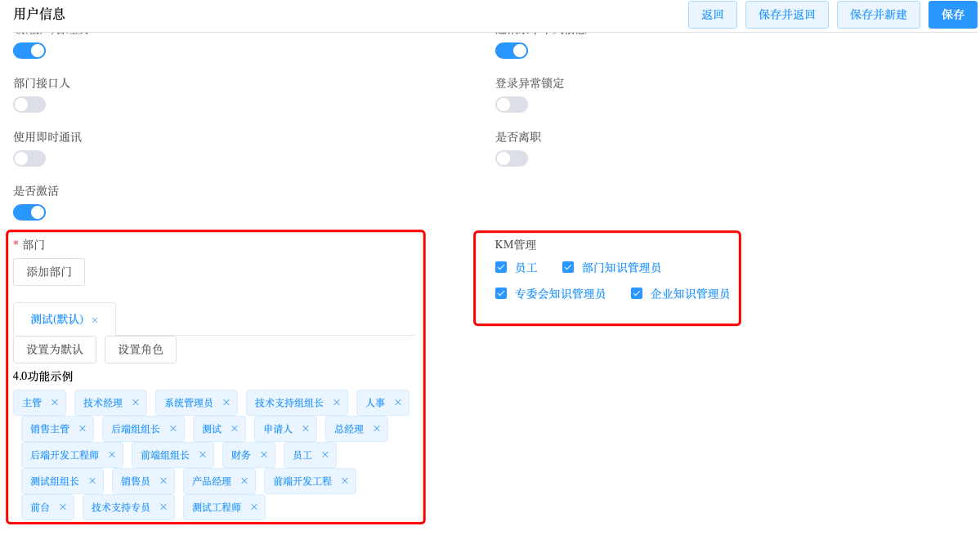Remove the 技术经理 role tag

click(x=136, y=403)
